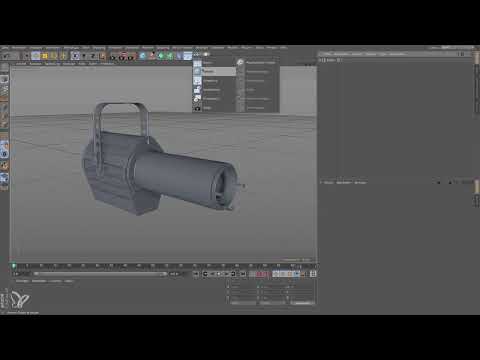Click the Attributes manager back arrow

tap(439, 182)
